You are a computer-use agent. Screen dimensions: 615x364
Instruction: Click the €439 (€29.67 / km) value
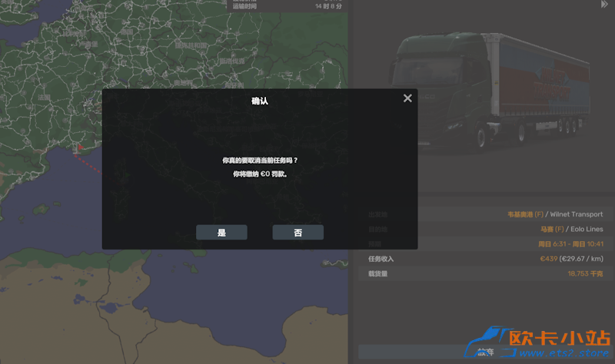click(x=571, y=259)
